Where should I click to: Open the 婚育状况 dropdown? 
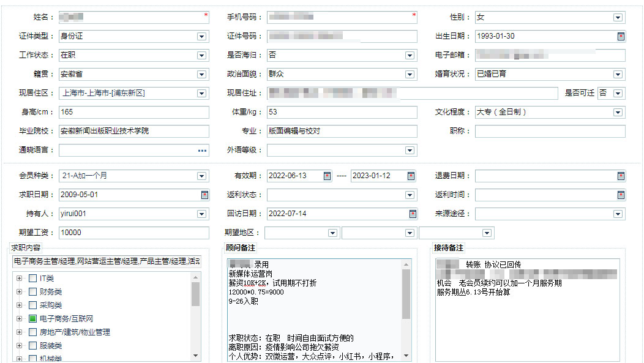pos(618,74)
